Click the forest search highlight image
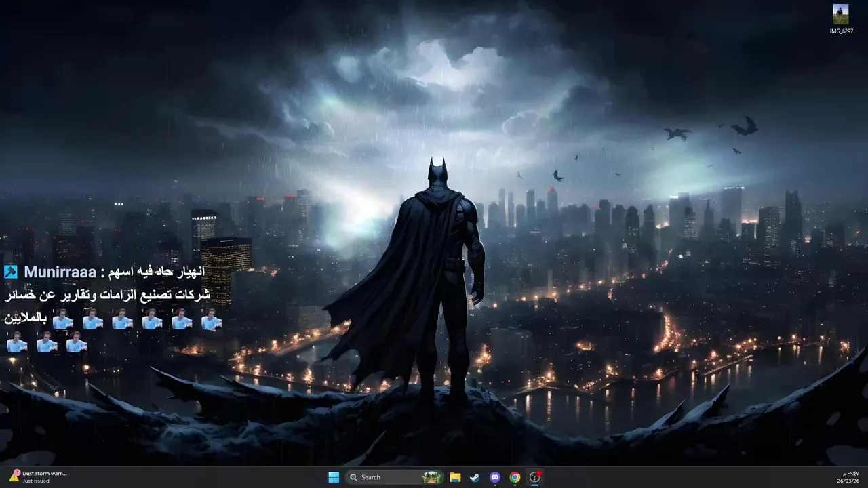This screenshot has width=868, height=488. [431, 477]
